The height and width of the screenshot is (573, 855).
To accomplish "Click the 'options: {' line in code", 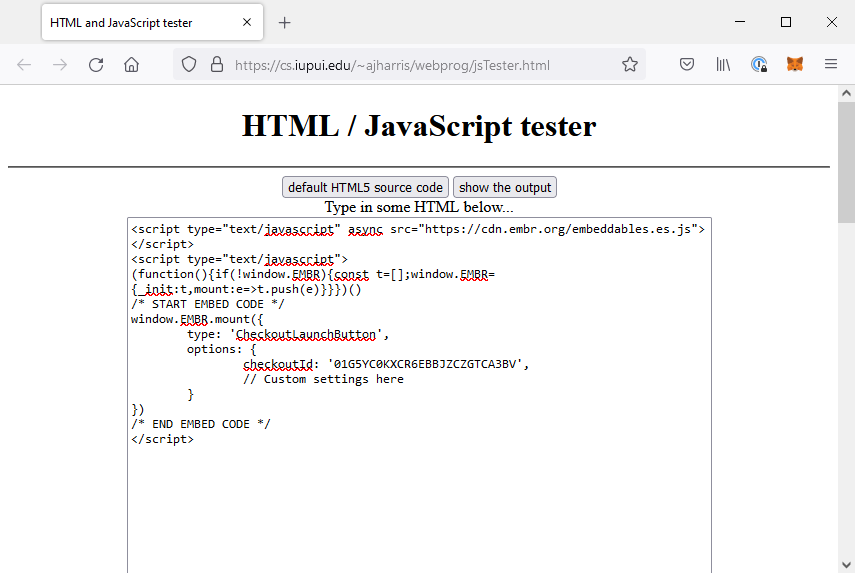I will 221,349.
